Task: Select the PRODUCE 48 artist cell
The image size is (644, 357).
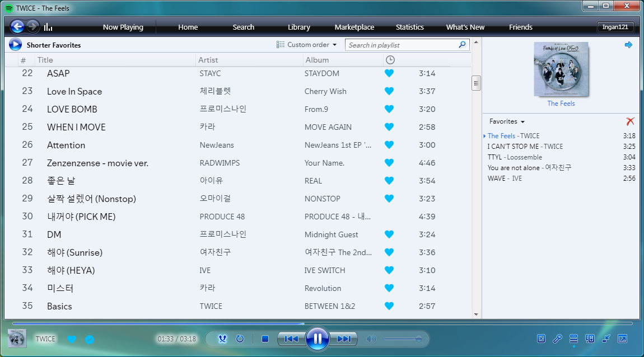Action: (222, 217)
